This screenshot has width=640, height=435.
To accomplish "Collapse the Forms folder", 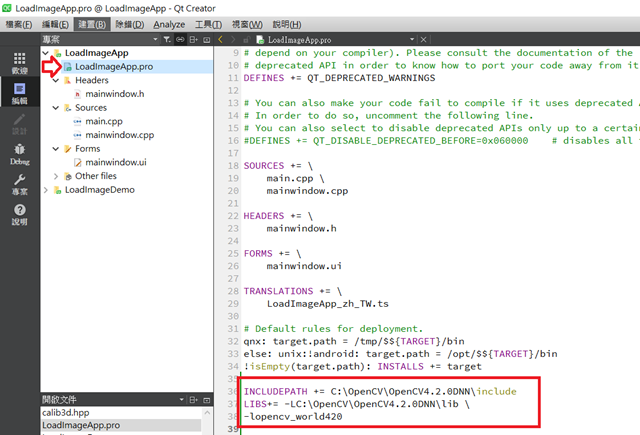I will point(56,149).
